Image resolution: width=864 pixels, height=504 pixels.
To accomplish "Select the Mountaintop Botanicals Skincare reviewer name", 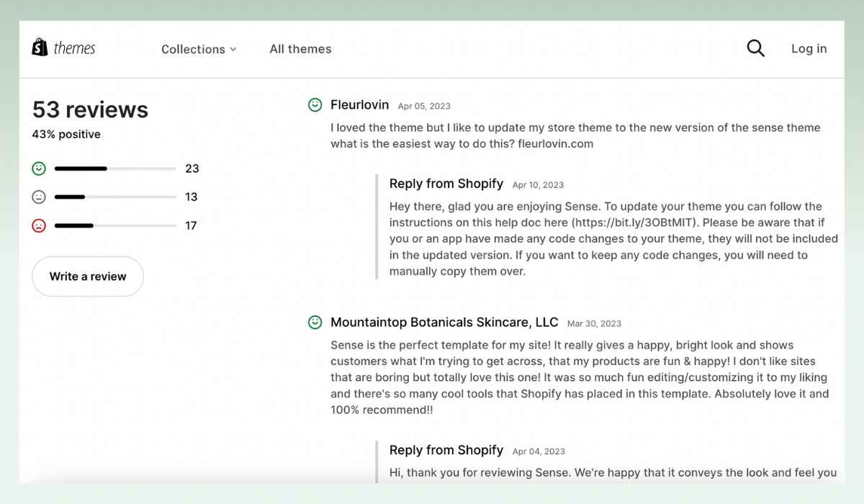I will tap(444, 322).
